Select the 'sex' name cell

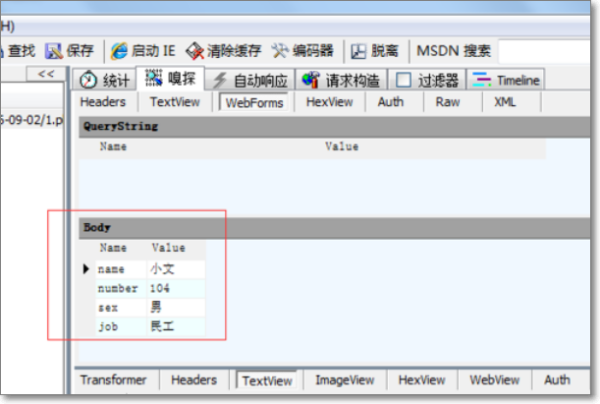click(x=121, y=308)
